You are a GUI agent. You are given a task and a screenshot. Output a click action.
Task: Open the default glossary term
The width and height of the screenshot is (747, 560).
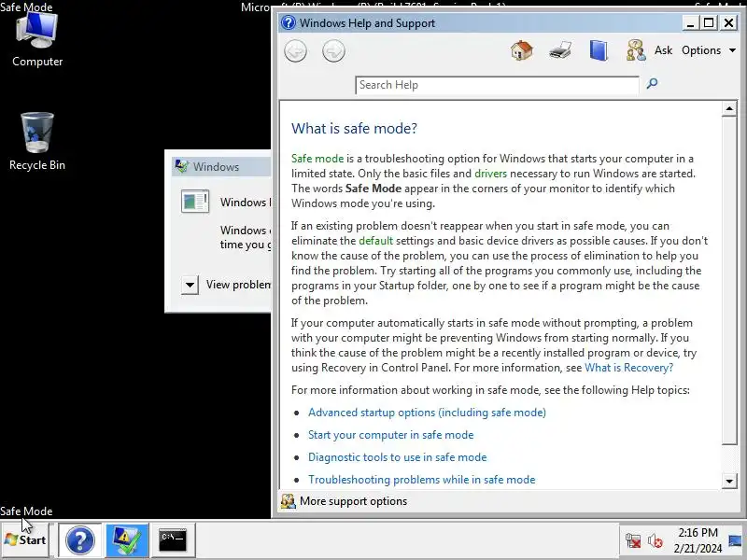point(376,241)
